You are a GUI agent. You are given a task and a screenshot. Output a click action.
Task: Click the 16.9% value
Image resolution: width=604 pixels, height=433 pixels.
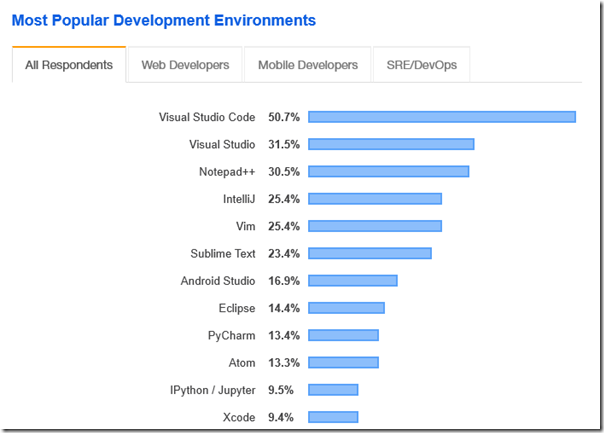click(284, 281)
